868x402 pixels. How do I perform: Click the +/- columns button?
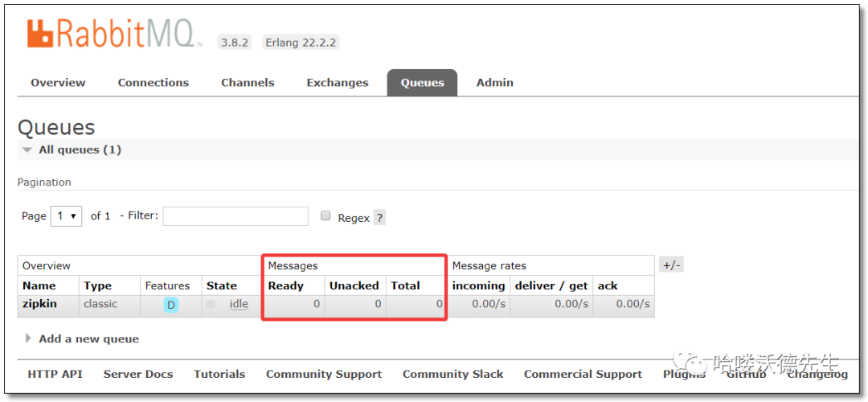(x=671, y=265)
